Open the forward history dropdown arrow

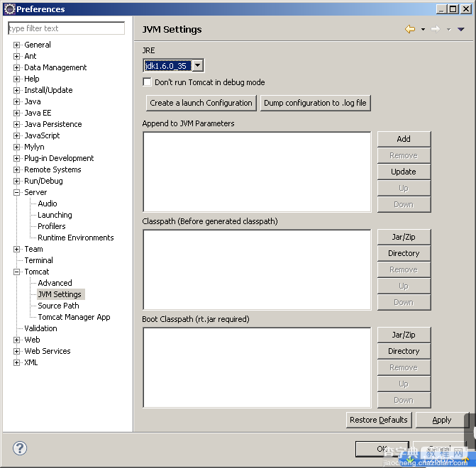click(448, 30)
